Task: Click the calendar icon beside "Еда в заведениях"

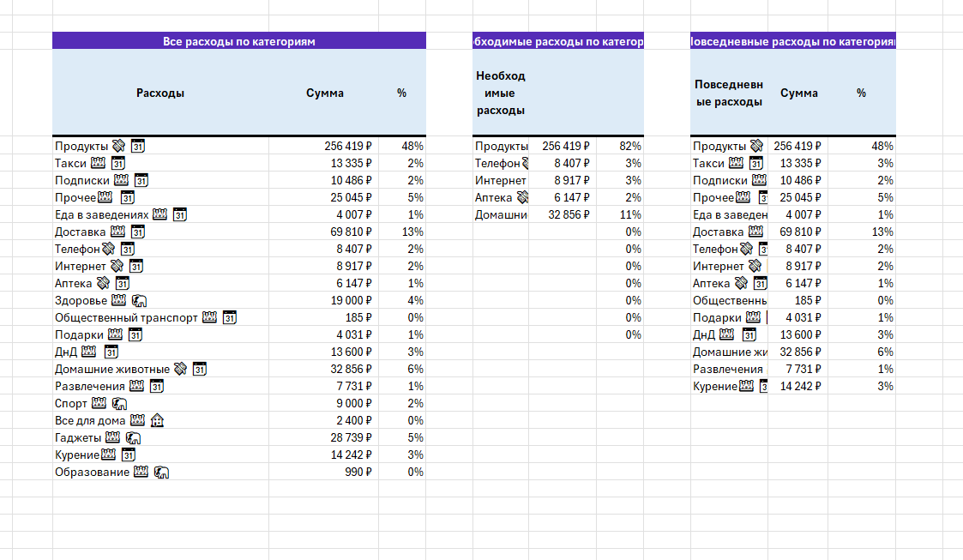Action: tap(180, 214)
